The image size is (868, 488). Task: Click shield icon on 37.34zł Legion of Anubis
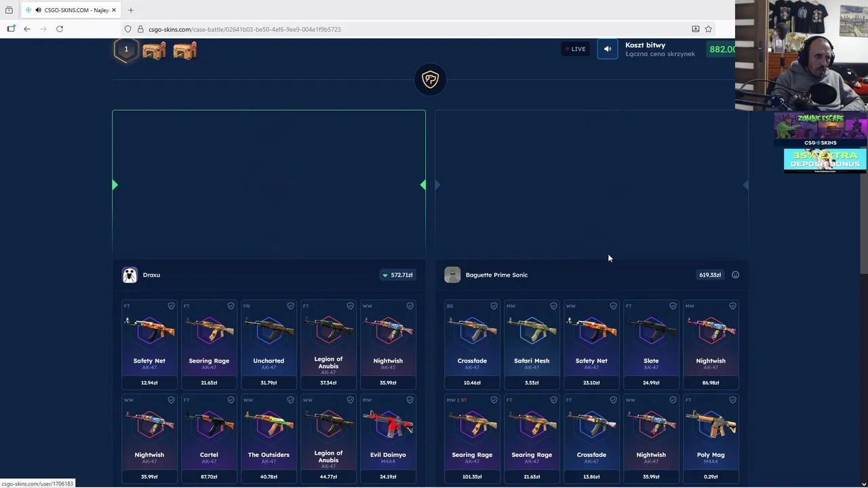tap(350, 306)
